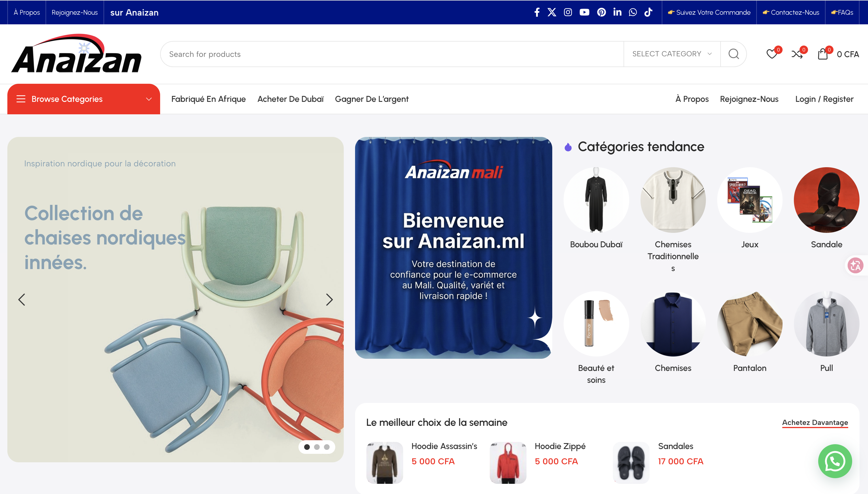868x494 pixels.
Task: Open the Jeux category thumbnail
Action: (x=750, y=200)
